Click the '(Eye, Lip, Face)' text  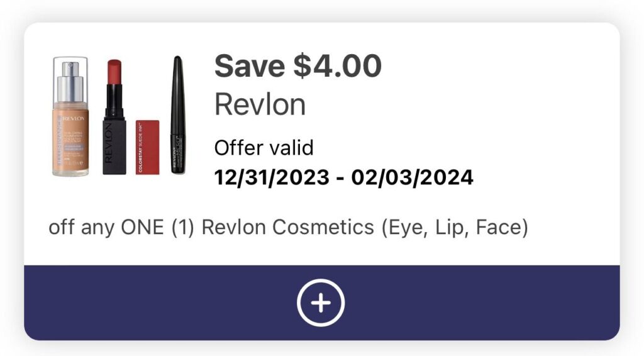(x=453, y=227)
